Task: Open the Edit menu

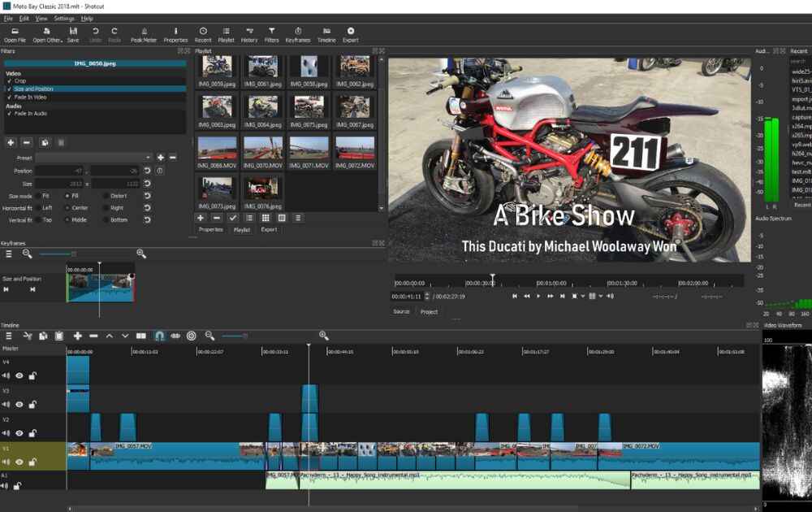Action: (x=24, y=18)
